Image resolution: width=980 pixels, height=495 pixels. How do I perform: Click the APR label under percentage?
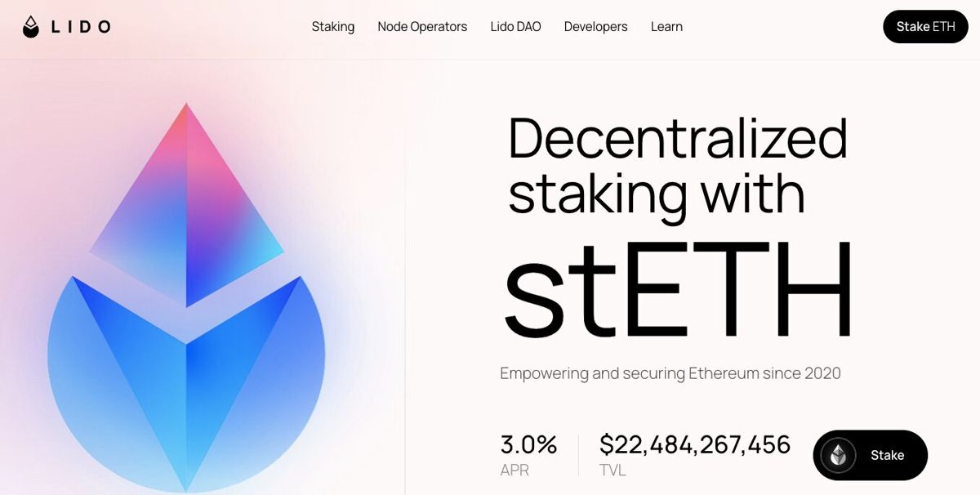(514, 470)
